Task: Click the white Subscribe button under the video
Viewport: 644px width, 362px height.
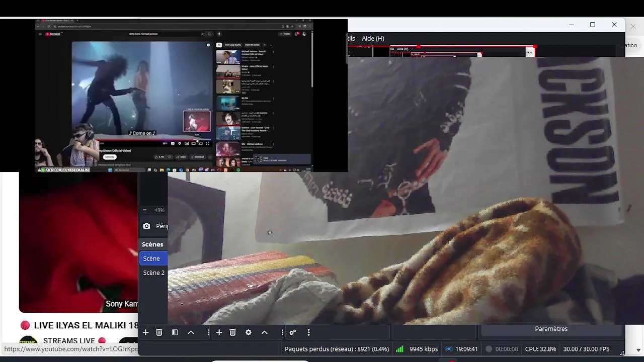Action: tap(109, 157)
